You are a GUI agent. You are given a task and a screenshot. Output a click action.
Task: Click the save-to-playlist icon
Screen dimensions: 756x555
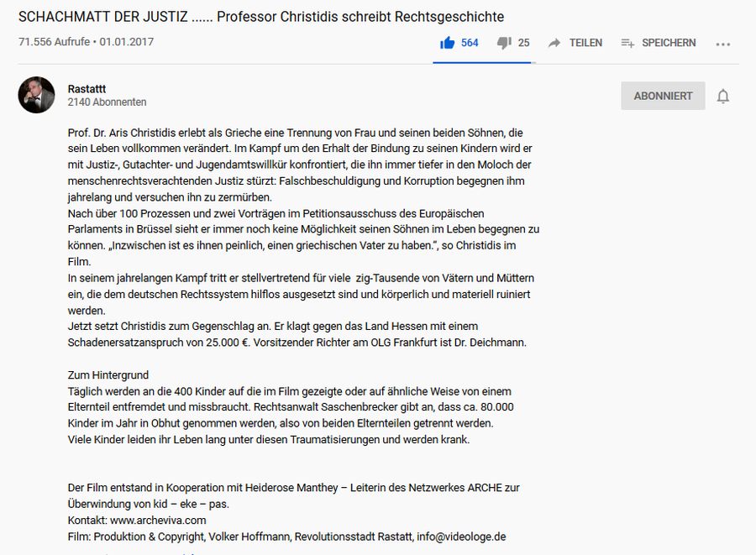pos(627,44)
